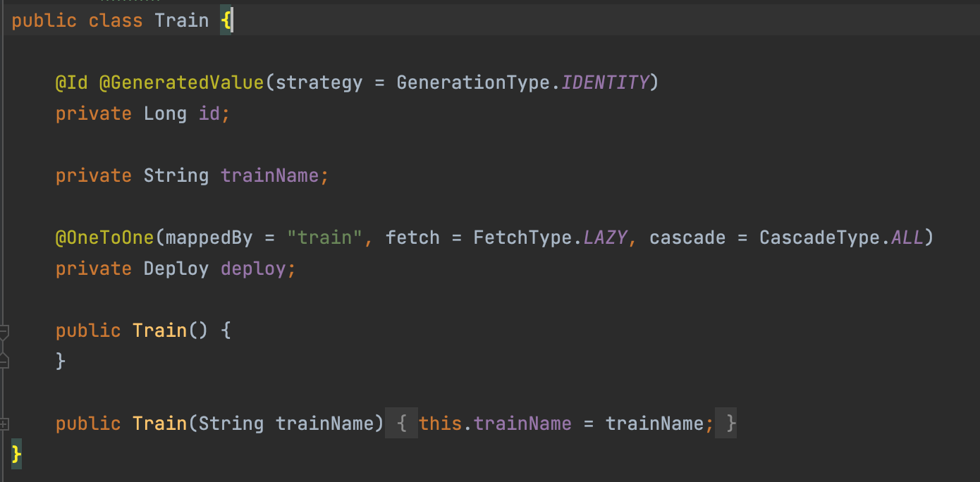Click 'private' keyword before Long id
The height and width of the screenshot is (482, 980).
(94, 113)
